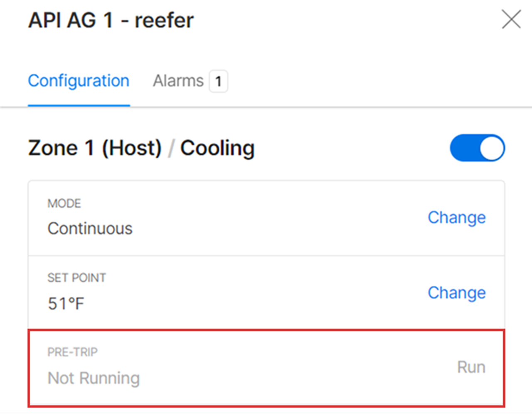This screenshot has width=532, height=414.
Task: Click the blue underline beneath Configuration
Action: pos(79,105)
